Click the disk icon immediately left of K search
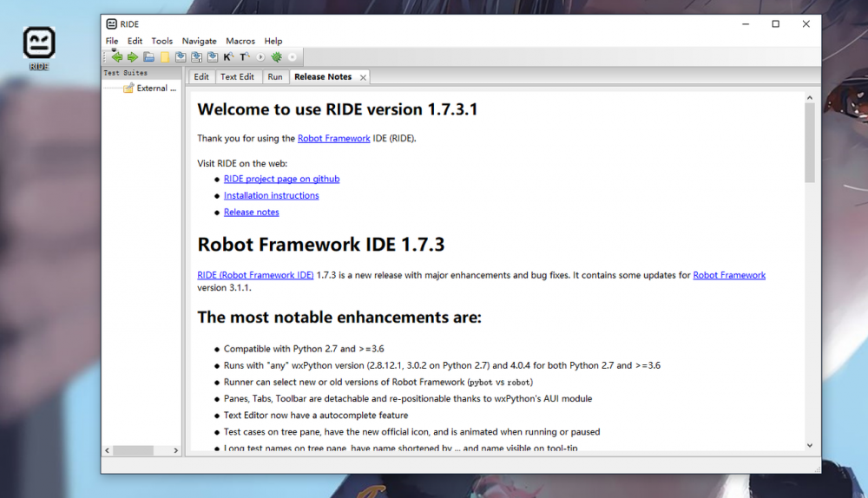This screenshot has width=868, height=498. click(213, 57)
